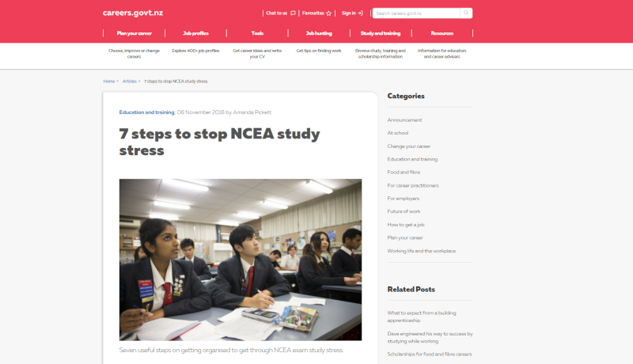Open the Resources menu
The height and width of the screenshot is (364, 633).
click(442, 33)
